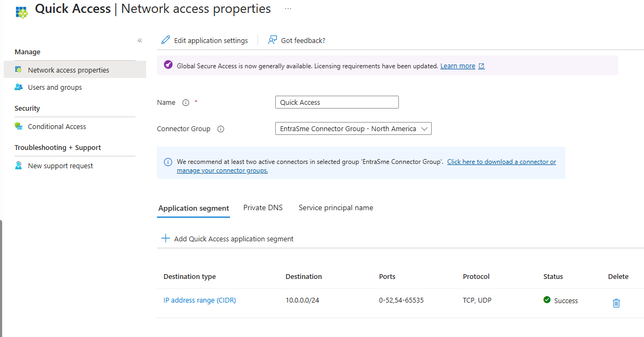
Task: Click the 10.0.0.0/24 destination cell
Action: point(302,300)
